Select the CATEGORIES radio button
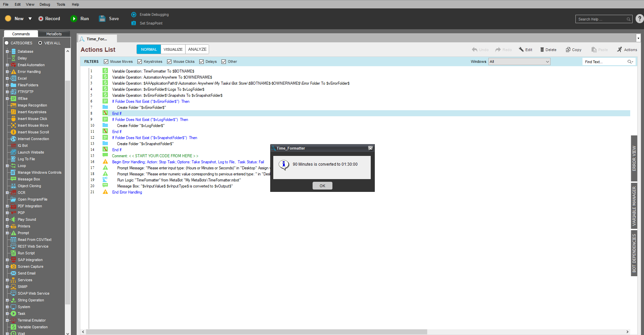The image size is (644, 335). (6, 43)
